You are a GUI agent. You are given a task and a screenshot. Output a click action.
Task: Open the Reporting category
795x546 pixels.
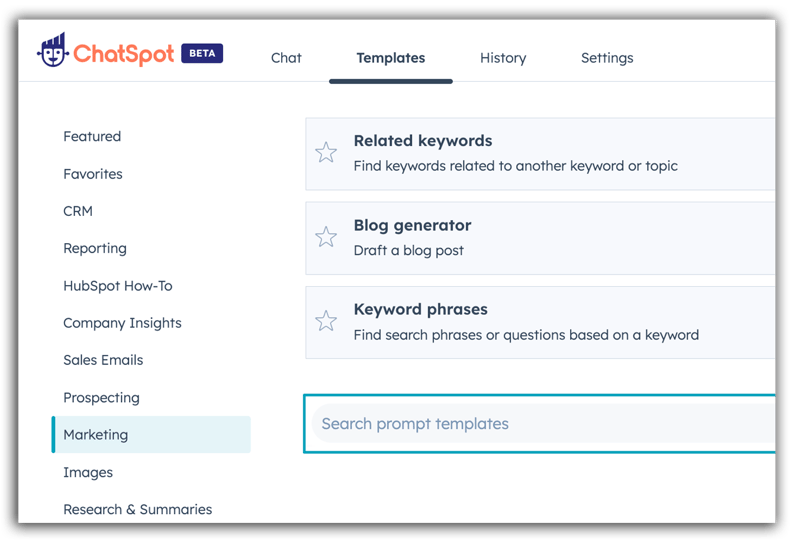coord(95,248)
